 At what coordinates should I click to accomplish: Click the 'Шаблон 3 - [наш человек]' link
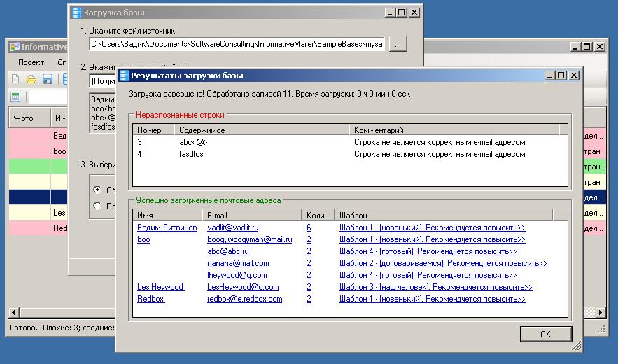coord(435,287)
